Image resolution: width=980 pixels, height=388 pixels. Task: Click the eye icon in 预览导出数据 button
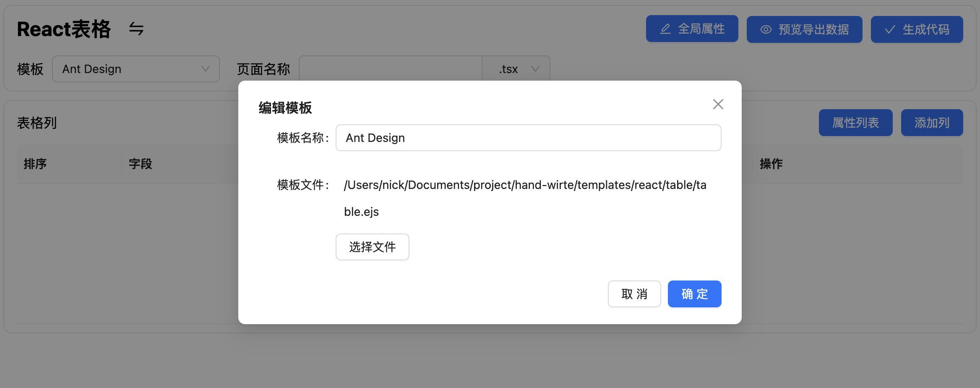point(766,29)
